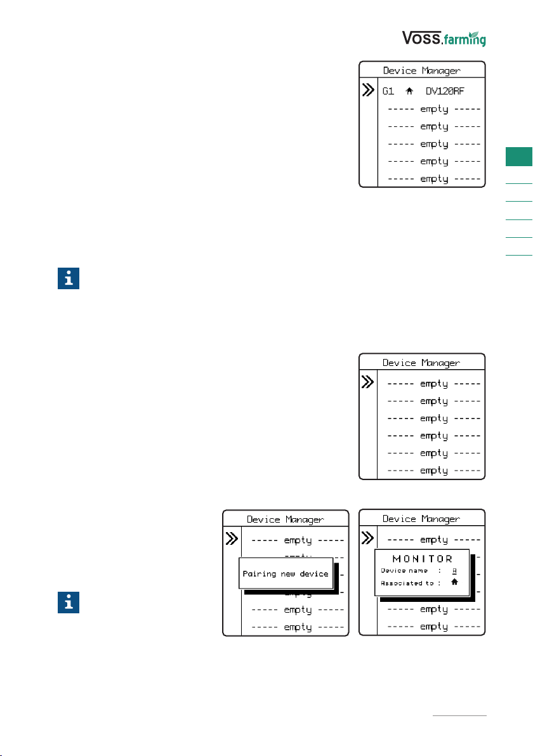533x756 pixels.
Task: Click the info icon left of the Pairing screen
Action: click(x=69, y=602)
